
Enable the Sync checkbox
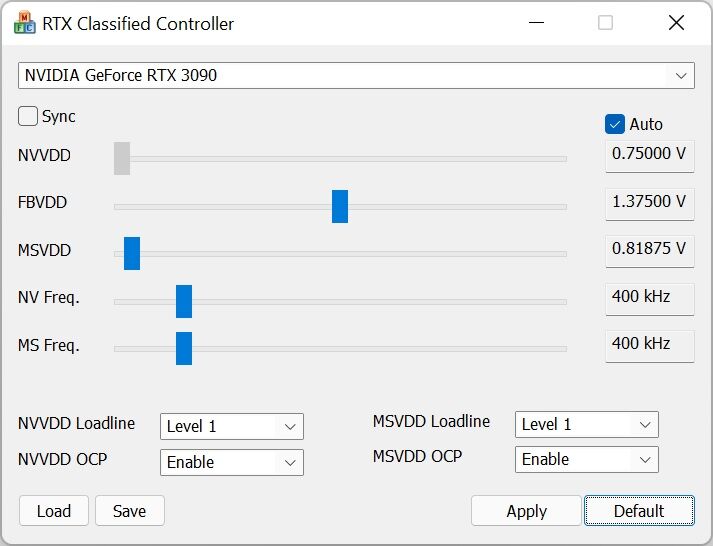28,116
